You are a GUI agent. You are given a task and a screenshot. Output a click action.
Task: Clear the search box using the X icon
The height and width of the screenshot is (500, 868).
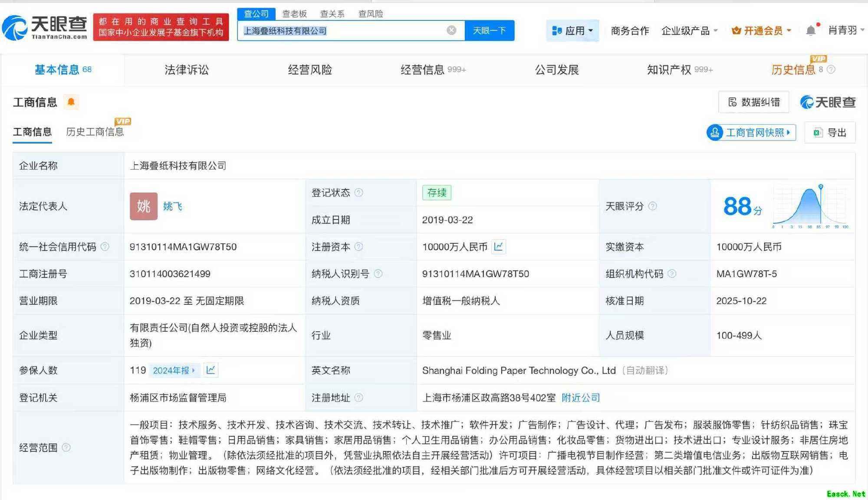click(451, 30)
